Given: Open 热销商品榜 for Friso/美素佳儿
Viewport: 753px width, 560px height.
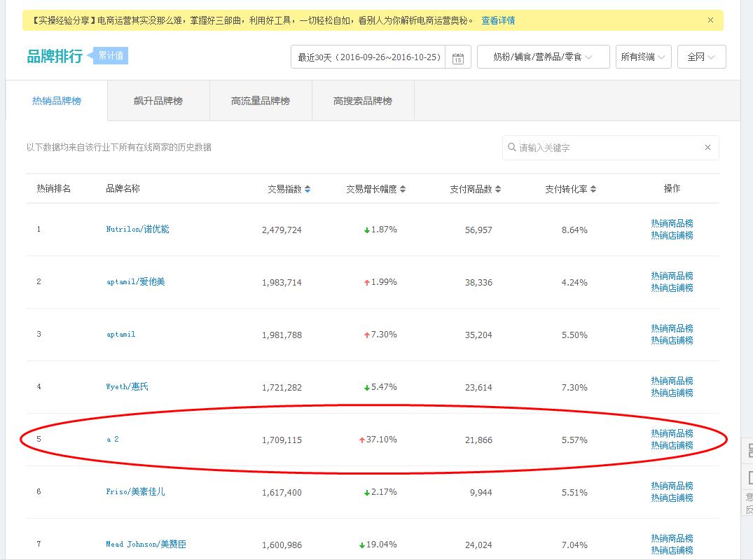Looking at the screenshot, I should 672,486.
